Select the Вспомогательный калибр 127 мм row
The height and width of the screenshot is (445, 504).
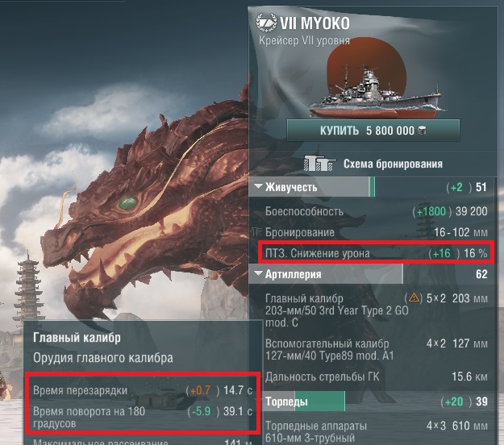[x=376, y=350]
